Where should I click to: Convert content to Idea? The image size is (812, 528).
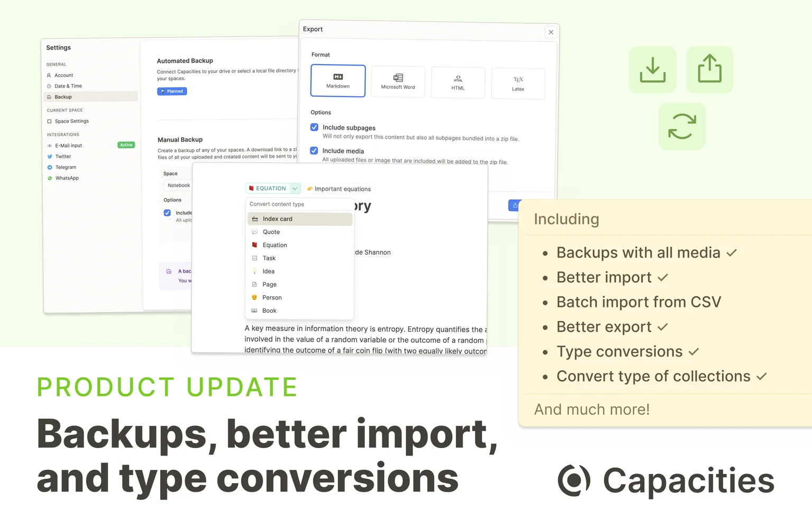pyautogui.click(x=300, y=271)
